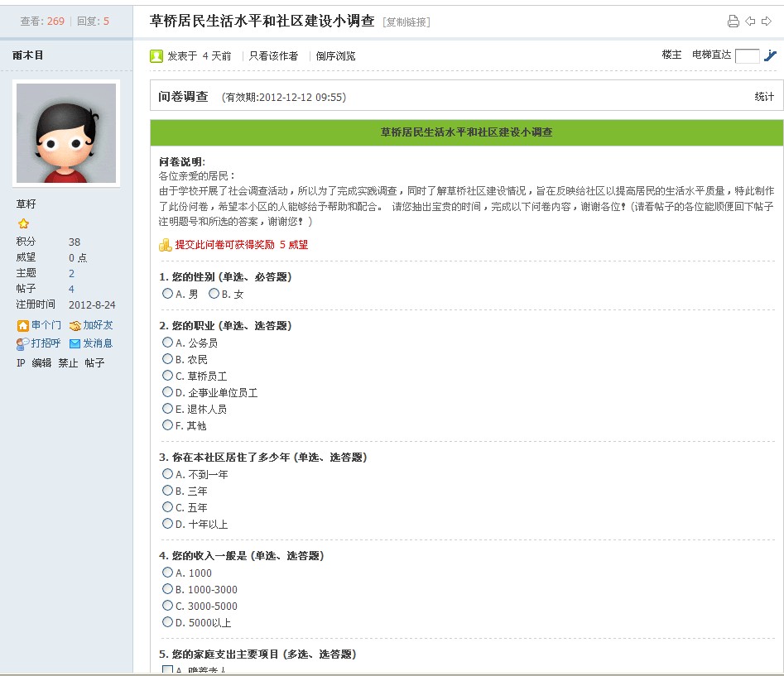This screenshot has width=784, height=676.
Task: Select income option A. 1000
Action: pyautogui.click(x=167, y=573)
